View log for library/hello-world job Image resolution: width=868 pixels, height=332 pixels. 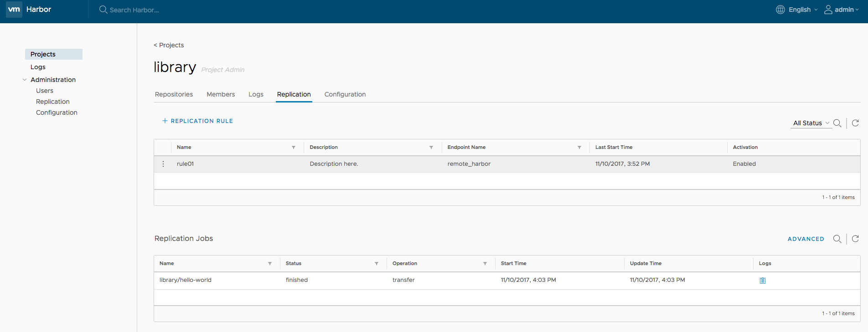tap(763, 281)
